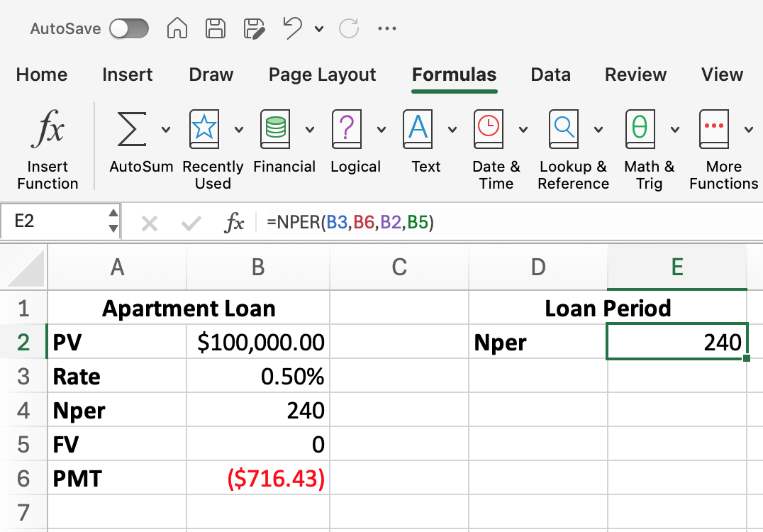The height and width of the screenshot is (532, 763).
Task: Click the Select All corner triangle
Action: point(24,267)
